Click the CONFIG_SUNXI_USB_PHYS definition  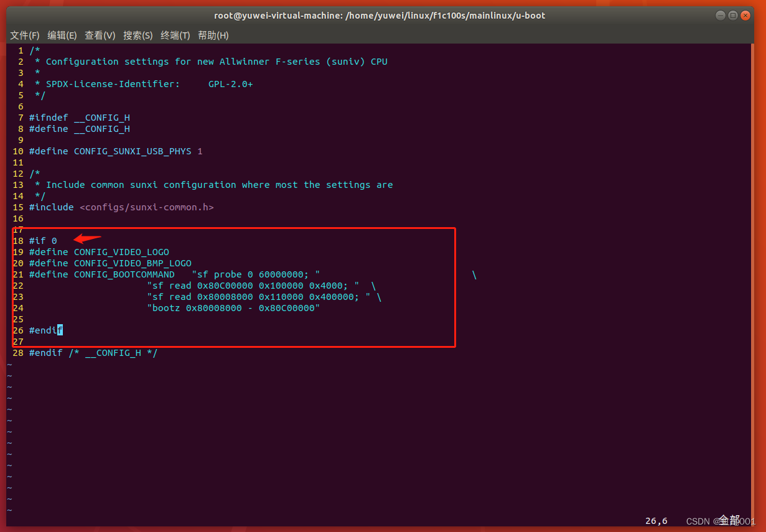[133, 151]
